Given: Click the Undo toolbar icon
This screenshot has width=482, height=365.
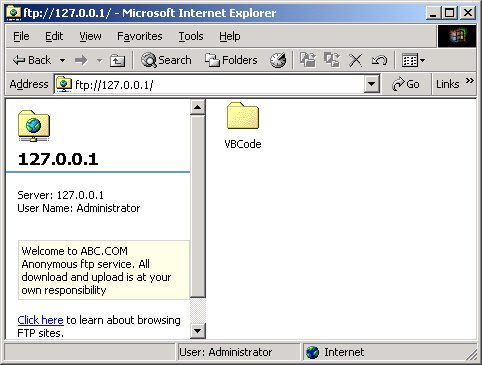Looking at the screenshot, I should tap(379, 61).
